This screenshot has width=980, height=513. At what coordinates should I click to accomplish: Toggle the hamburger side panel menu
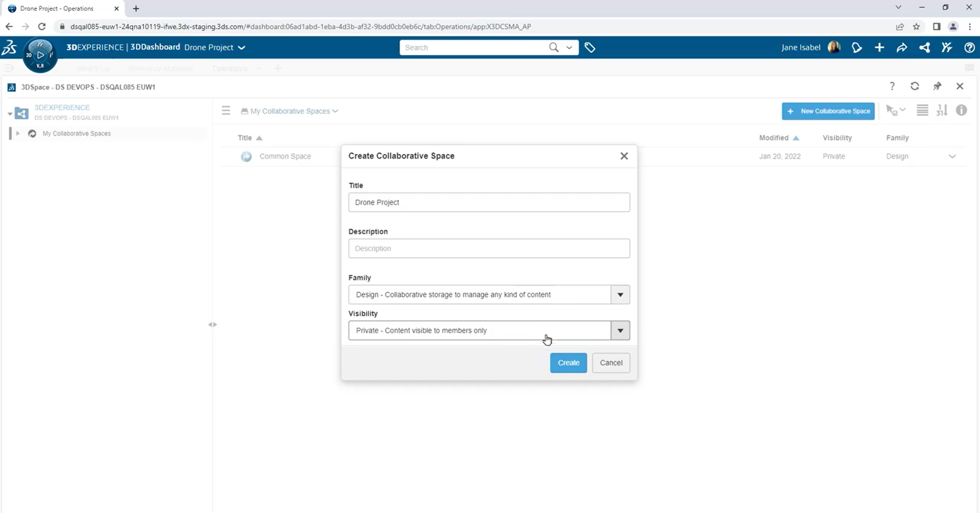(226, 111)
